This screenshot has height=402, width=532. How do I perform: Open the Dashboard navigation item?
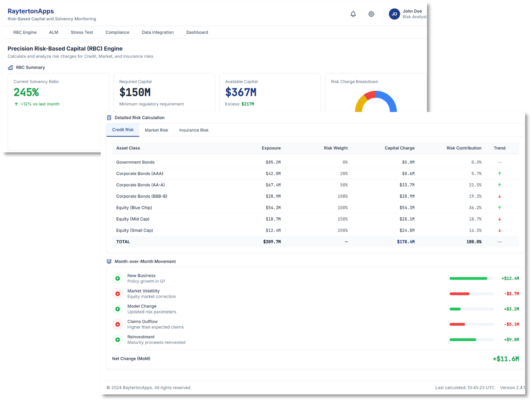pos(197,32)
